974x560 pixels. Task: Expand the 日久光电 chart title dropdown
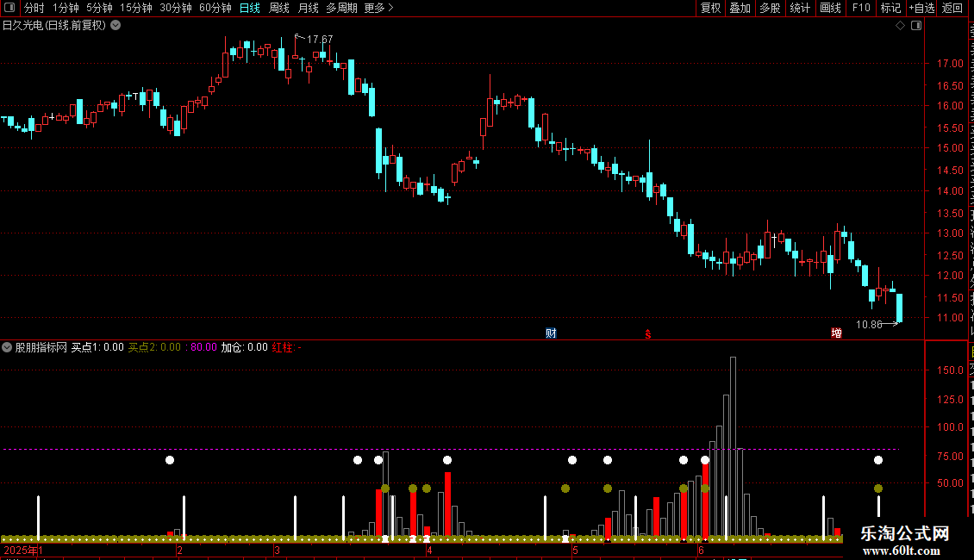[116, 26]
